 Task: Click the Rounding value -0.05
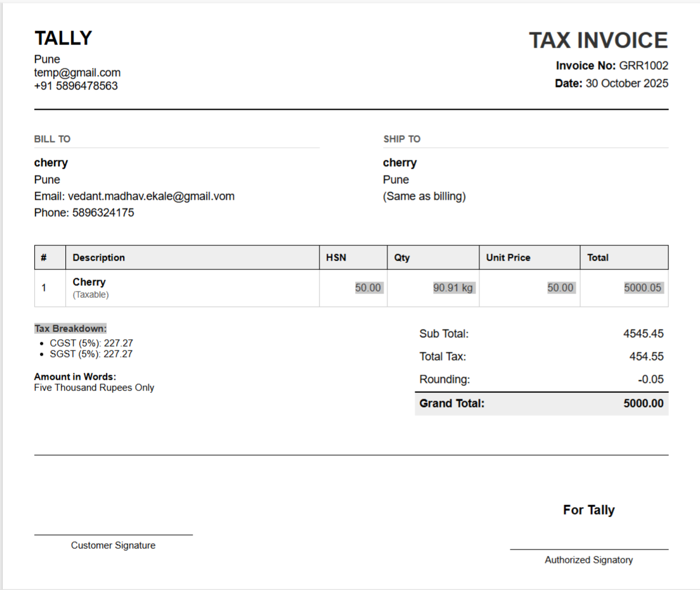tap(651, 380)
